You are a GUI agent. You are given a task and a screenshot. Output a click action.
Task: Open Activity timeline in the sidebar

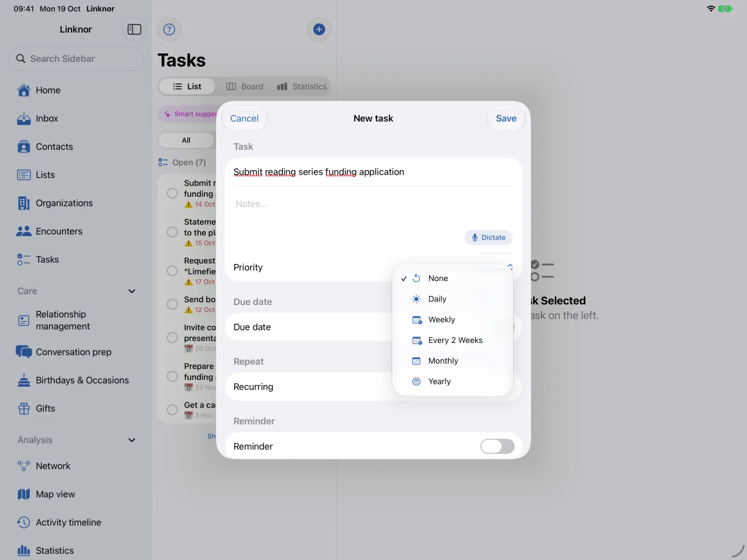click(76, 523)
